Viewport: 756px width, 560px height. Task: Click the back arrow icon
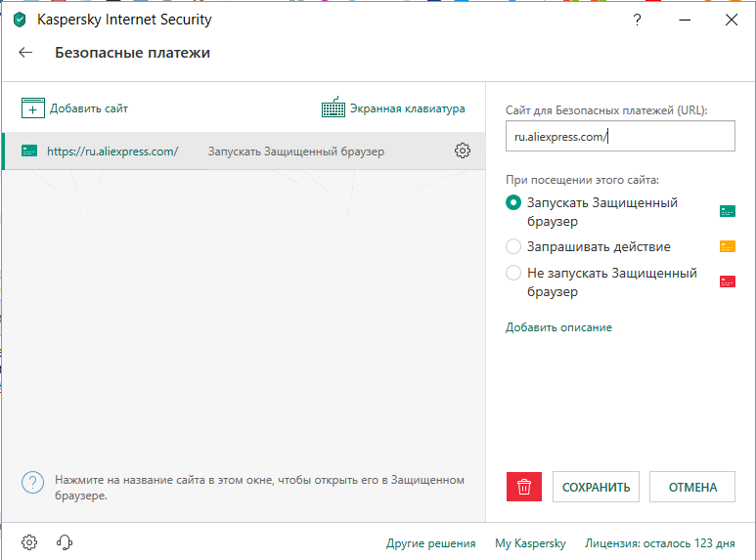tap(26, 53)
